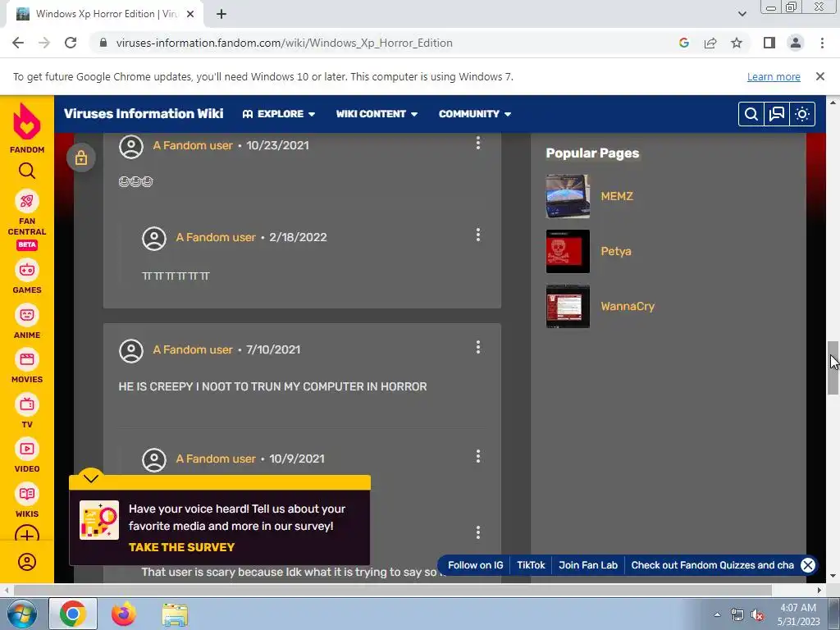840x630 pixels.
Task: Click Follow on IG button
Action: [x=475, y=565]
